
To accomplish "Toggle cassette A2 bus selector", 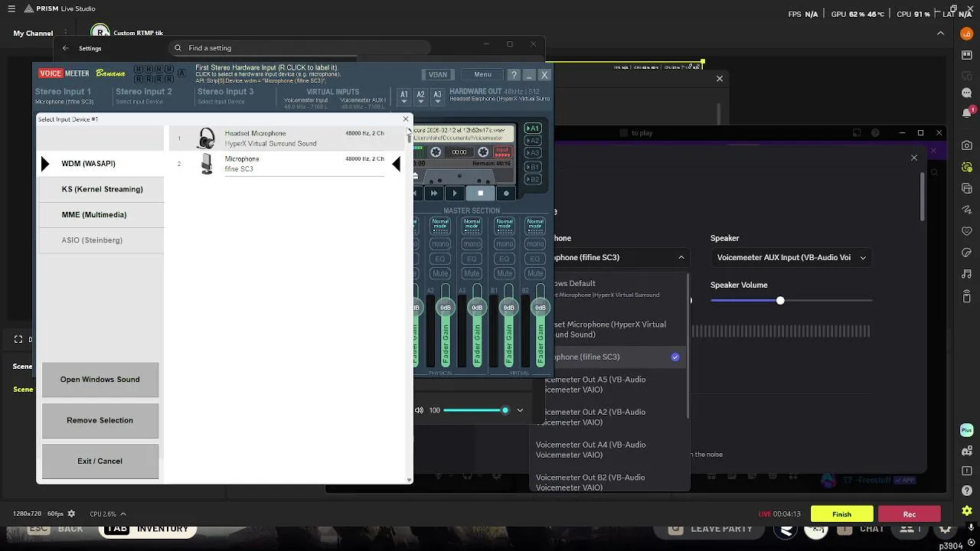I will click(x=533, y=141).
